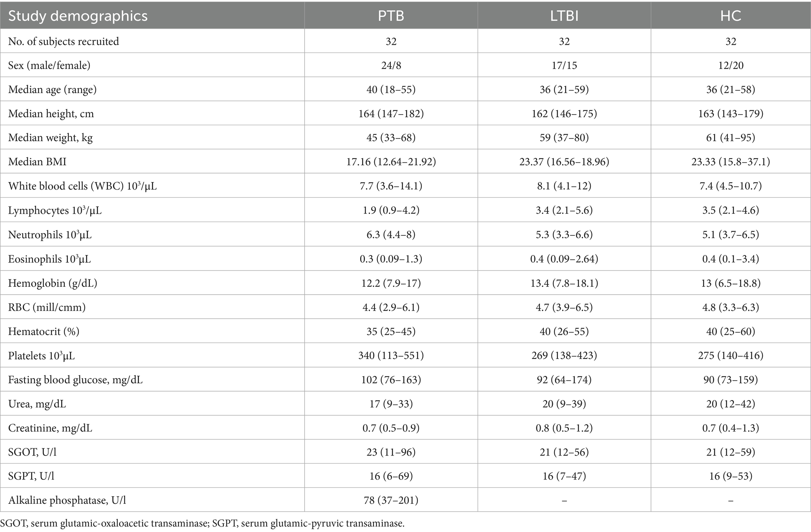Select the Sex (male/female) row label
The image size is (811, 532).
pyautogui.click(x=49, y=65)
